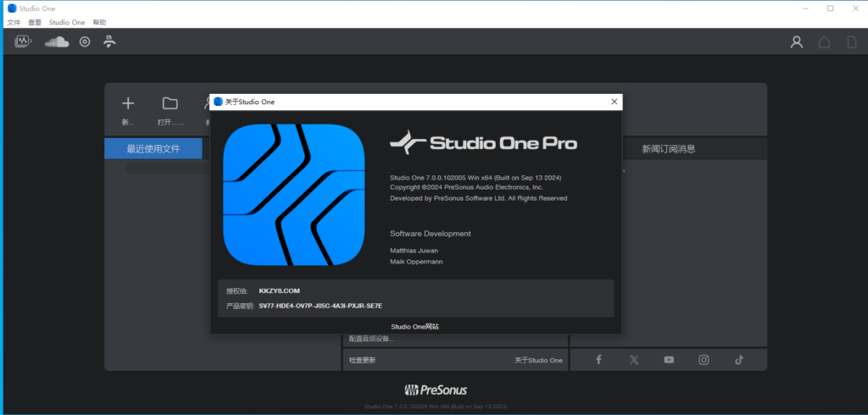
Task: Click the Studio One 7.0.0.102005 version line in dialog
Action: coord(476,178)
